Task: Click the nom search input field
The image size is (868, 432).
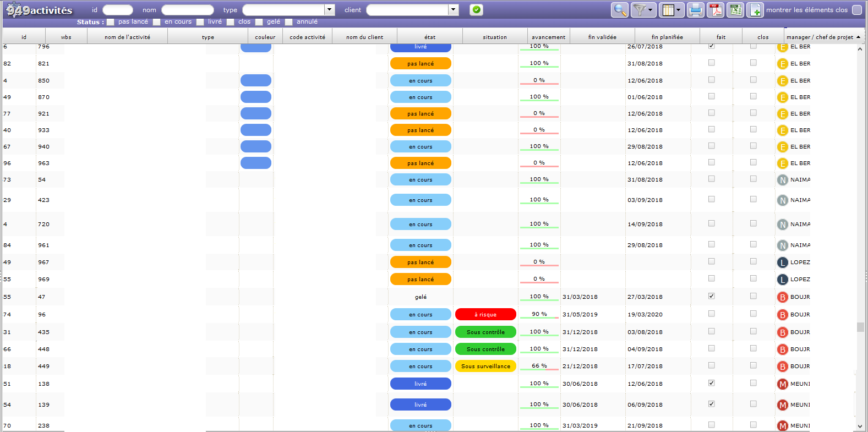Action: tap(187, 10)
